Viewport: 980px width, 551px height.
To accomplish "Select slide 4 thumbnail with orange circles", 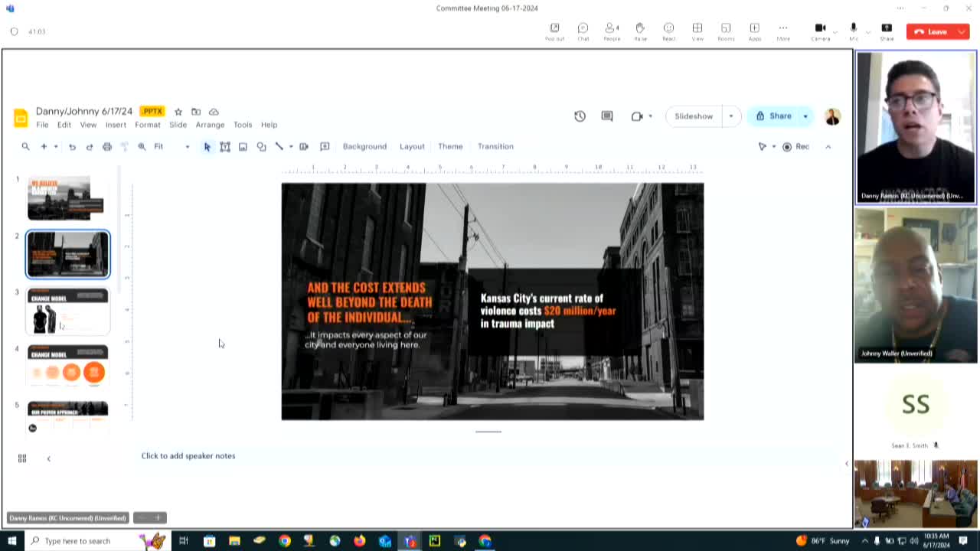I will coord(68,366).
